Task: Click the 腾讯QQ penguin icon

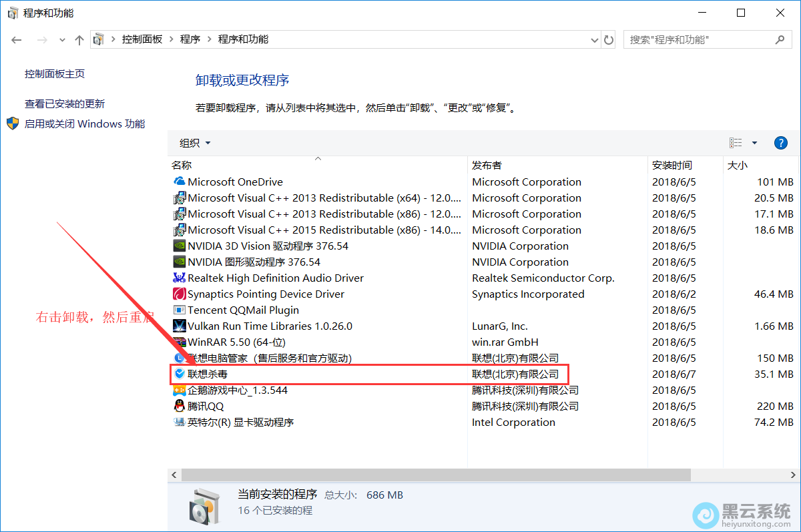Action: [x=179, y=406]
